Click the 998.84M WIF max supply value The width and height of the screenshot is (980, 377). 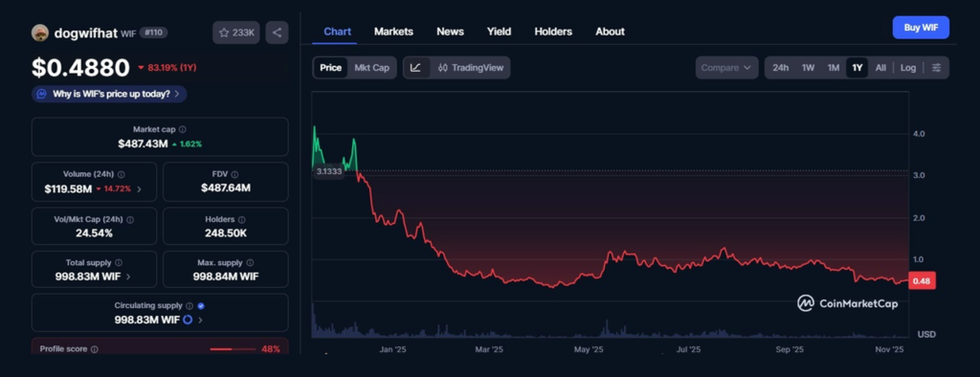pos(226,277)
